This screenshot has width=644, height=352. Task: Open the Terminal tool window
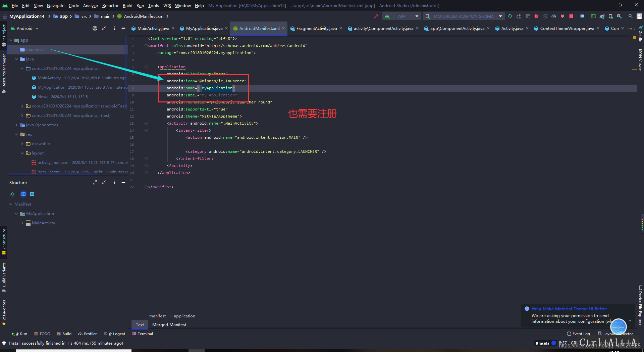pyautogui.click(x=143, y=334)
